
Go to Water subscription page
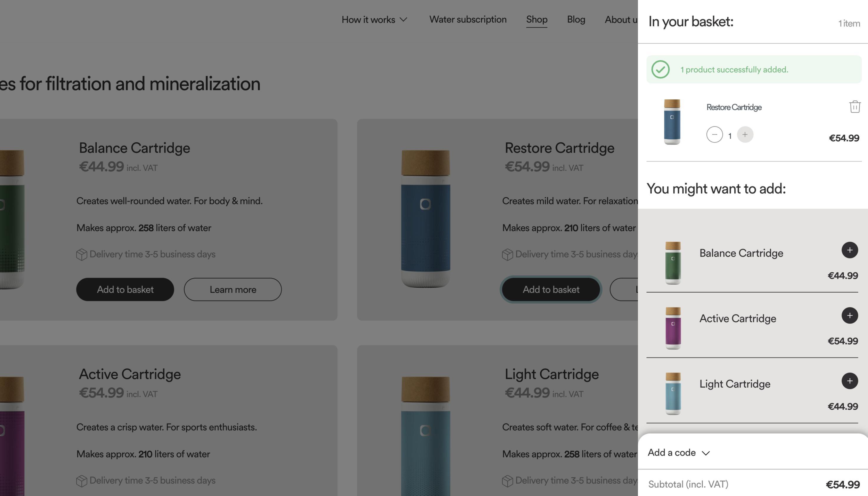click(468, 19)
